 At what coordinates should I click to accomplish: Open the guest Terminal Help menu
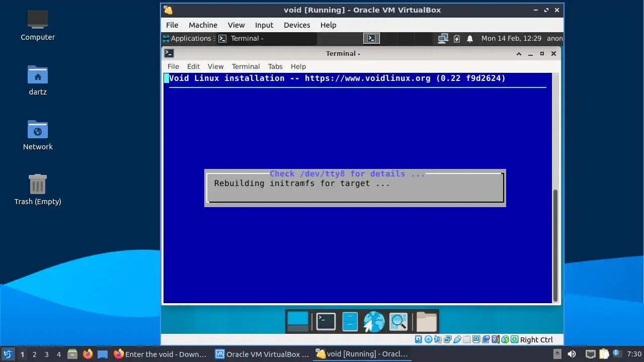pos(298,66)
